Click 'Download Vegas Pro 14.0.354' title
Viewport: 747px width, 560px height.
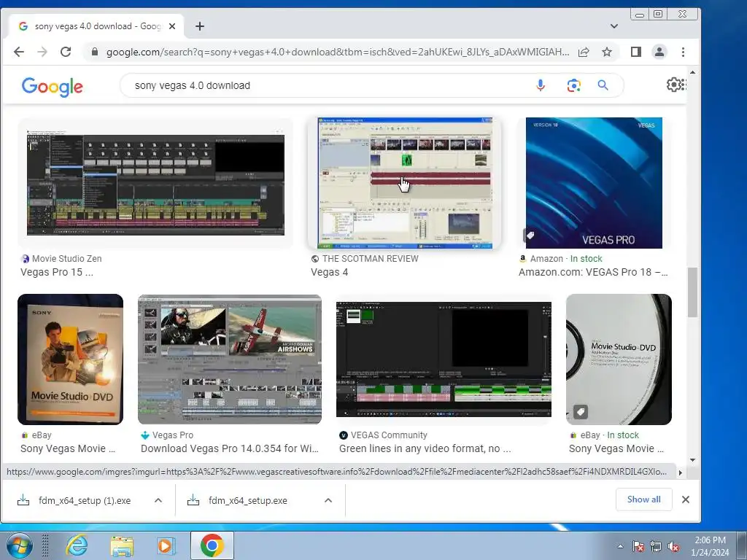click(x=230, y=448)
